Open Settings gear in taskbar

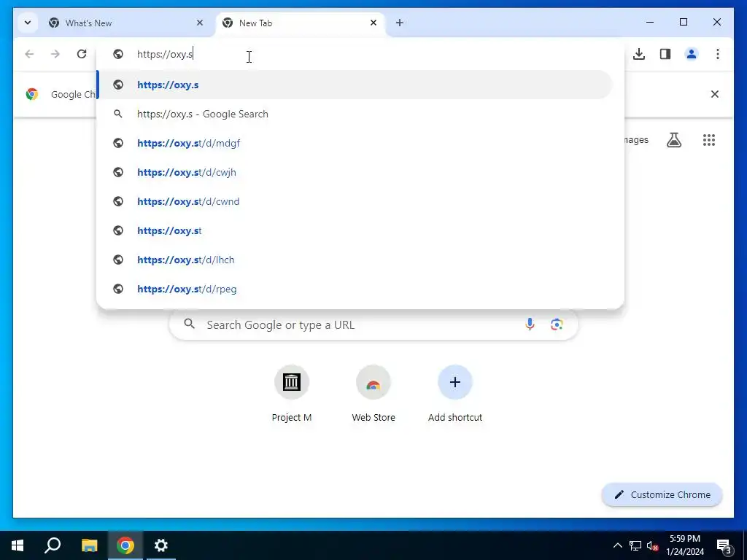tap(161, 545)
